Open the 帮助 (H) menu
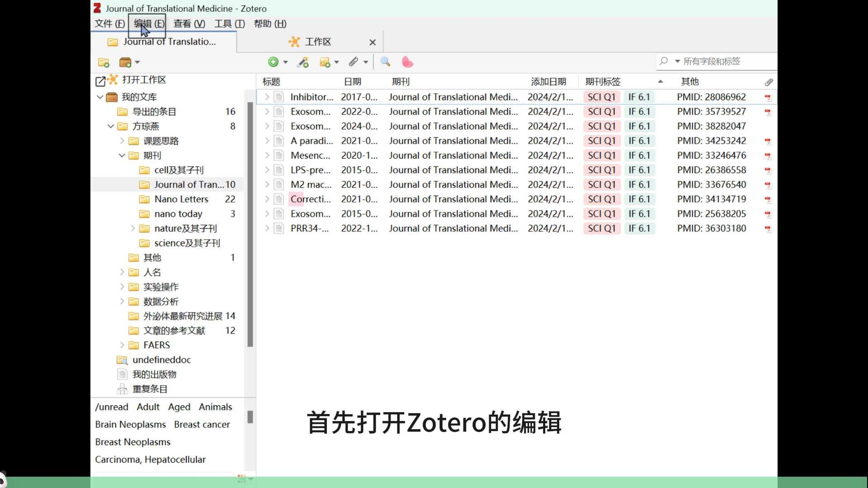This screenshot has width=868, height=488. pyautogui.click(x=270, y=23)
